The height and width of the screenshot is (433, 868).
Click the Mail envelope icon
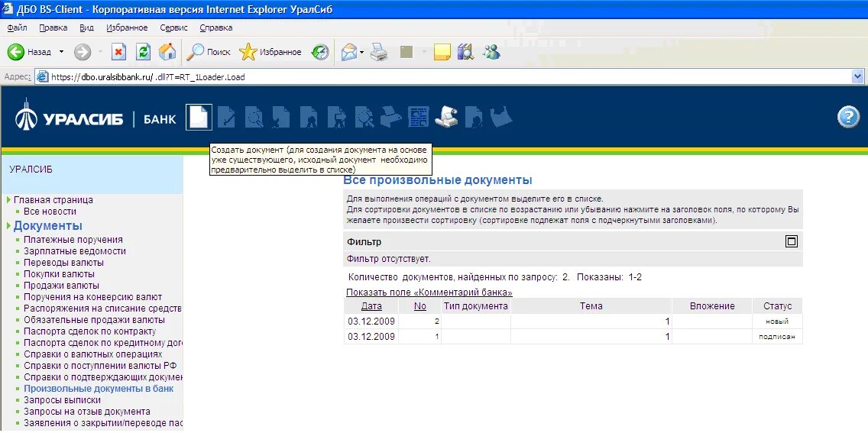pyautogui.click(x=348, y=52)
